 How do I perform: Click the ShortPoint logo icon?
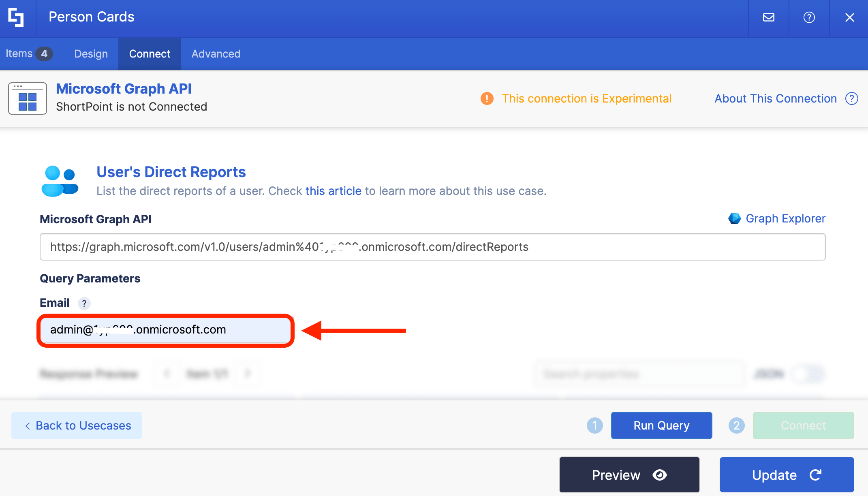(16, 17)
